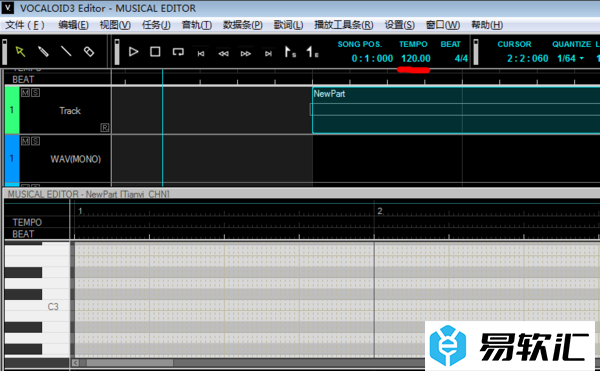Select the line tool
The image size is (600, 371).
click(x=66, y=52)
